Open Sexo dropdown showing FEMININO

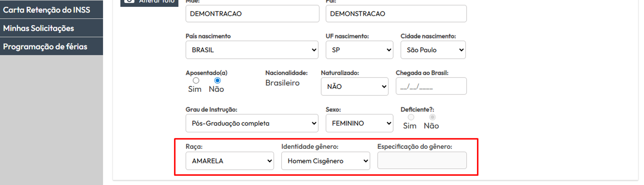(359, 123)
